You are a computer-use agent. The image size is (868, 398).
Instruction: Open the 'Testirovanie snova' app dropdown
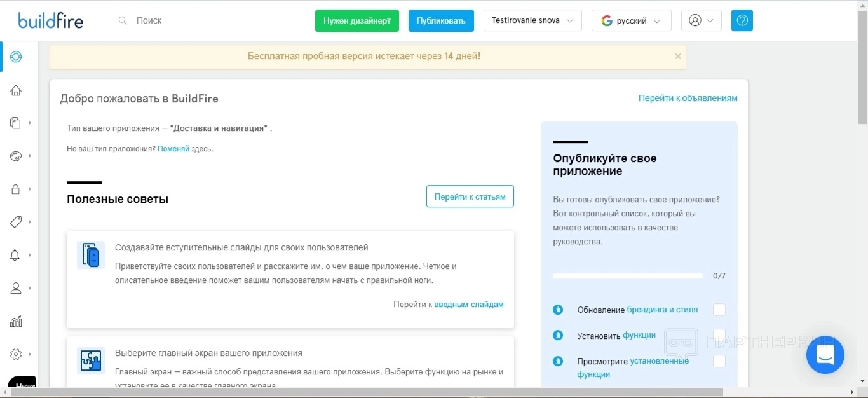coord(532,20)
